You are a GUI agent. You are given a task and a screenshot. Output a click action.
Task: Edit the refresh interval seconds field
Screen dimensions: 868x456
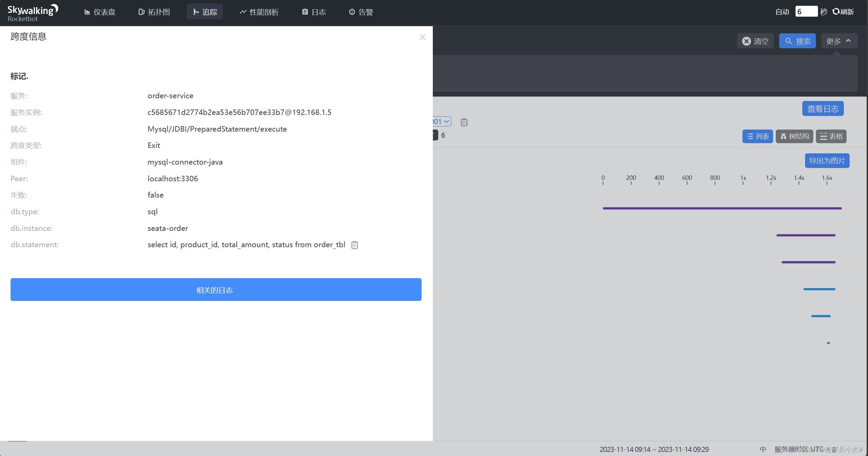click(806, 12)
